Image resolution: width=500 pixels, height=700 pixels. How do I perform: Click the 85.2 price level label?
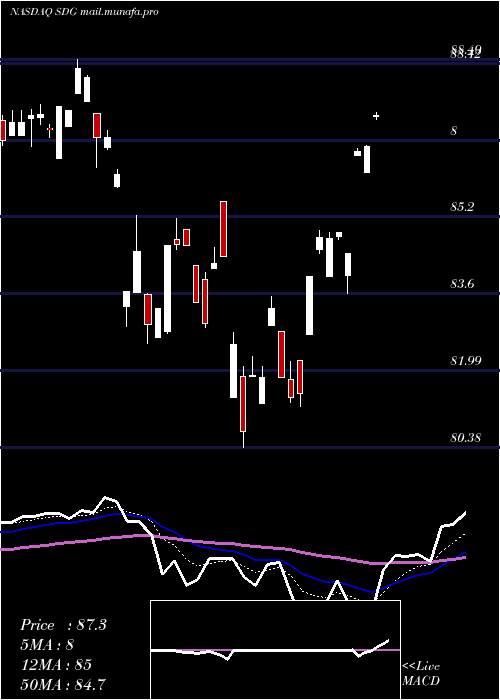click(x=462, y=207)
